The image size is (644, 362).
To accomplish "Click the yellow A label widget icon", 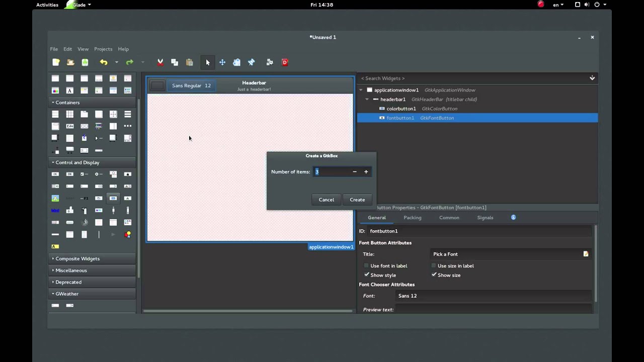I will pos(55,246).
